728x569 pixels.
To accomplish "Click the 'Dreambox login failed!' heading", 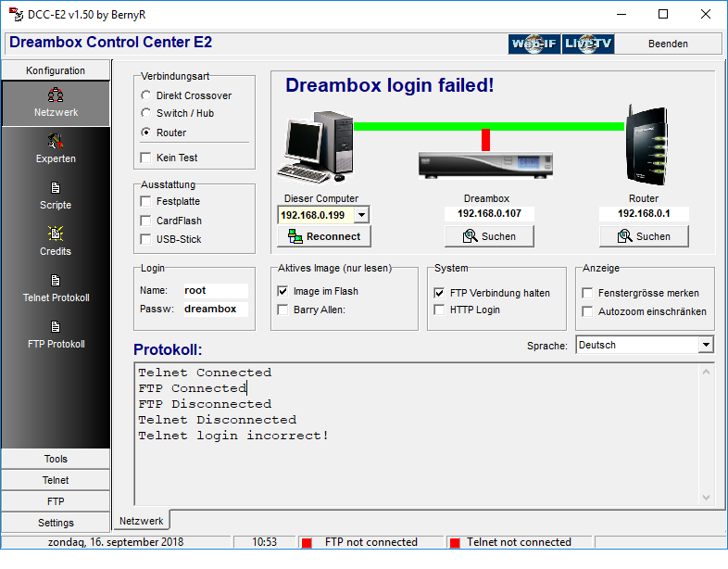I will (390, 85).
